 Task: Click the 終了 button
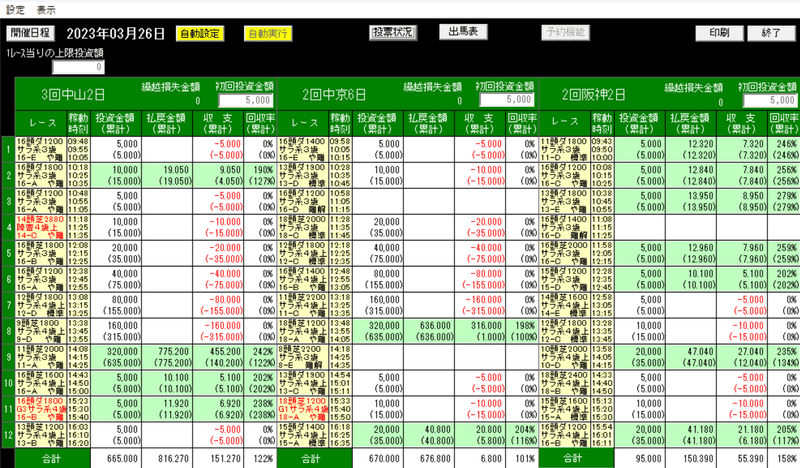click(771, 33)
